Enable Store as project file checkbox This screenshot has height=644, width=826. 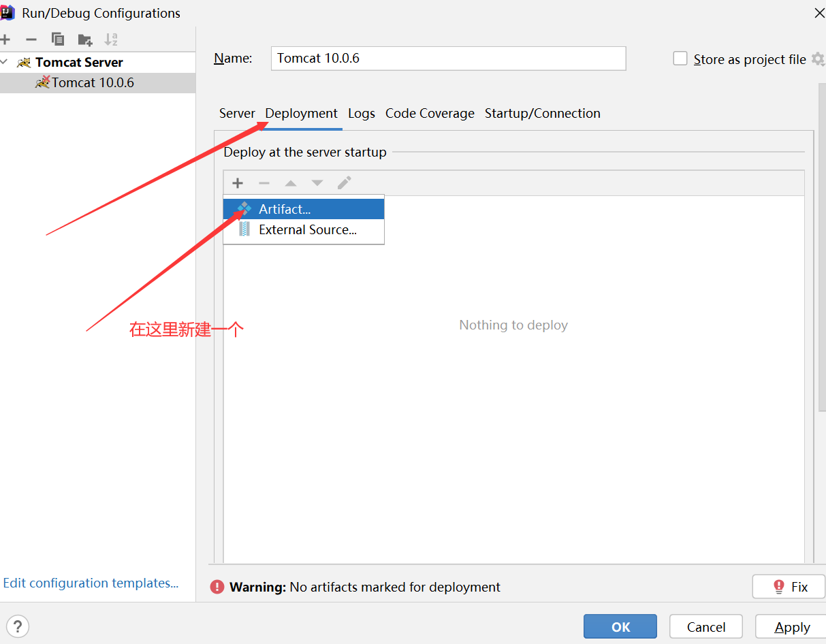click(680, 59)
